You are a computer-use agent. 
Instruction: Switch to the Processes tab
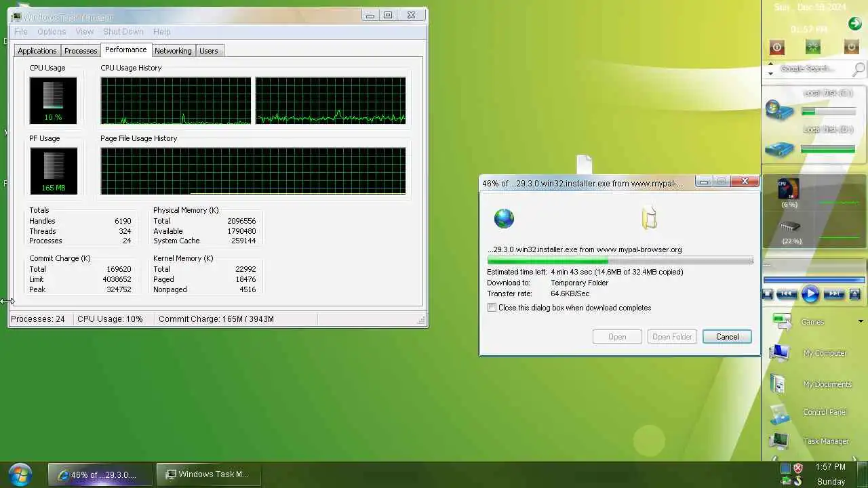[81, 51]
